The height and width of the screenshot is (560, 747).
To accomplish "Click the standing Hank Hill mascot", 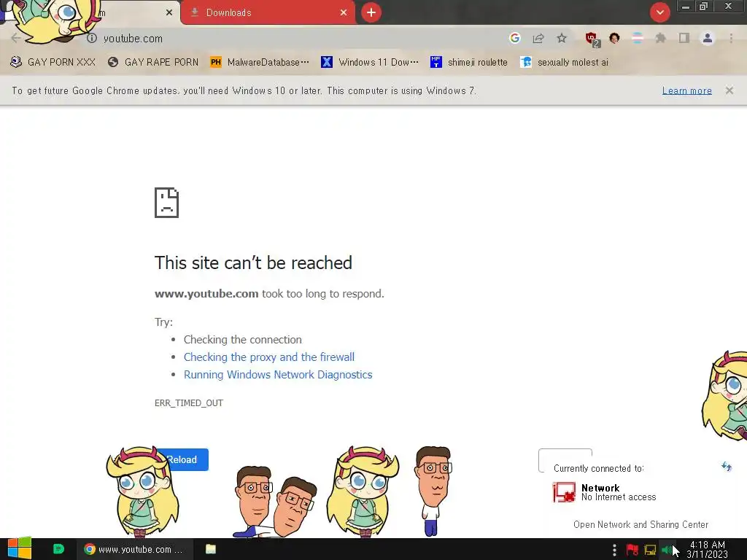I will (x=433, y=491).
